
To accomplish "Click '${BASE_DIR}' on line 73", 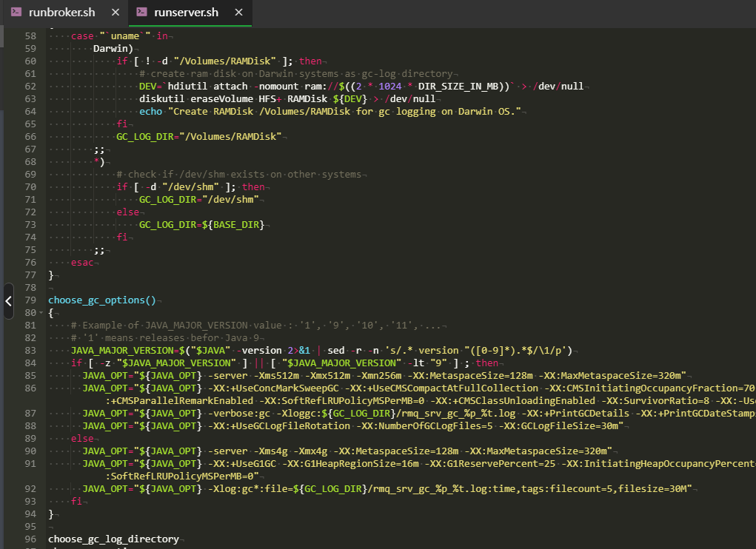I will 233,224.
